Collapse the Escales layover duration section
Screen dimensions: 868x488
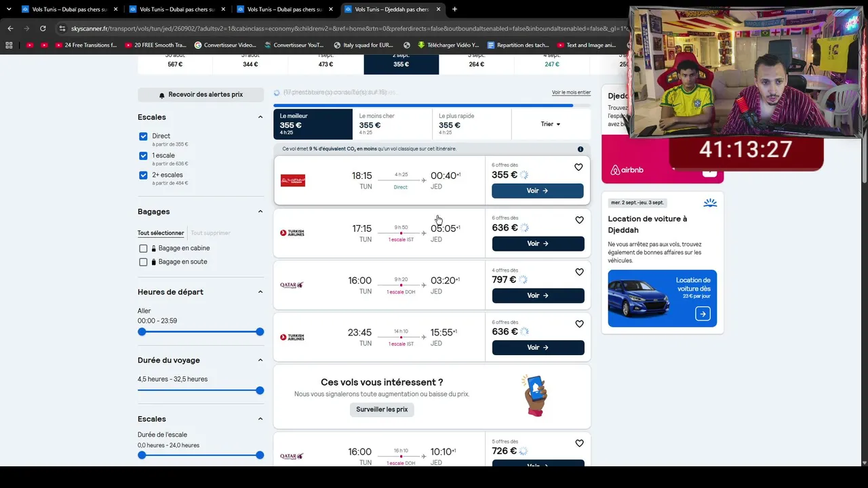(260, 419)
